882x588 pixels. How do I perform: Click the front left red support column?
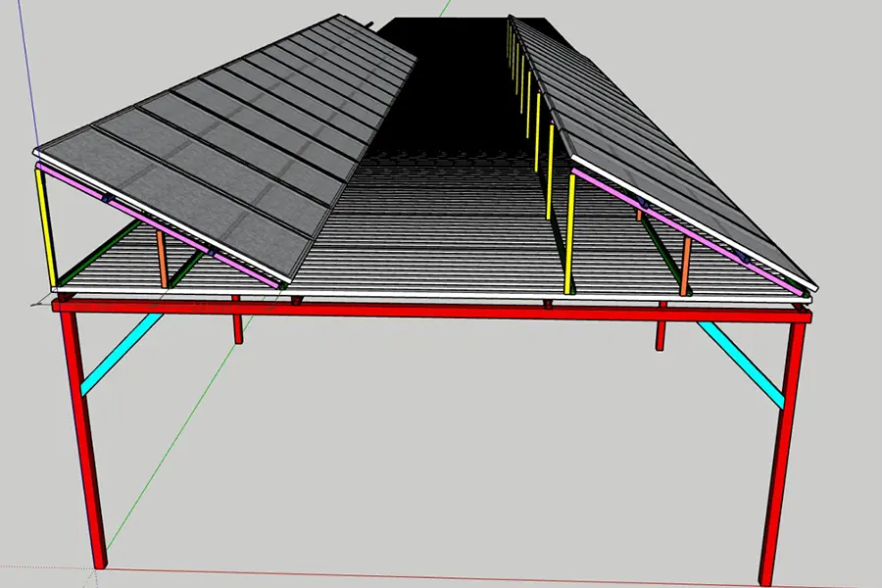tap(85, 441)
